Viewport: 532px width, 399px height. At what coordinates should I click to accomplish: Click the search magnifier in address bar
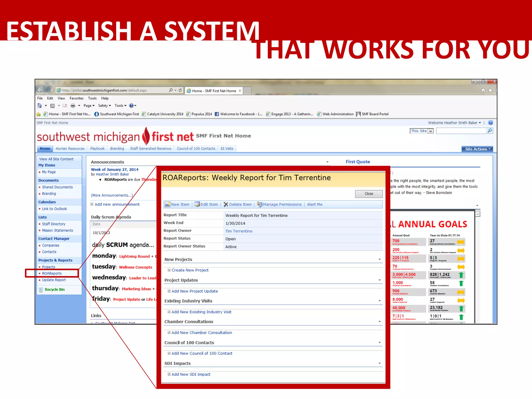coord(171,90)
